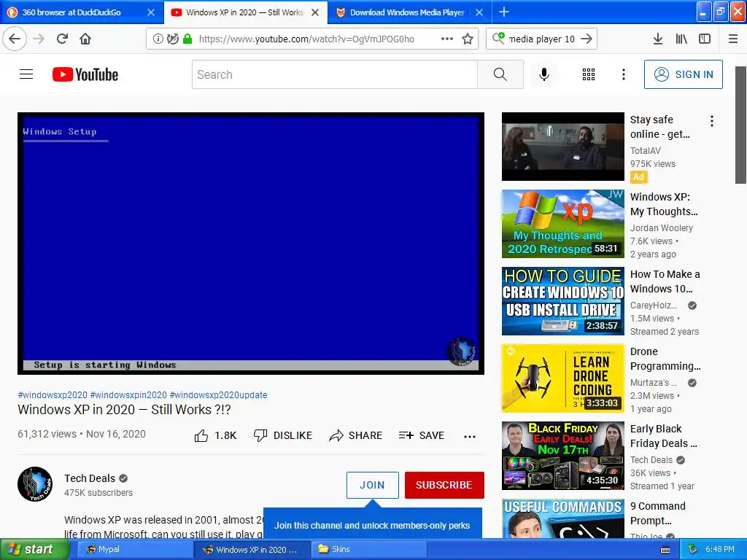This screenshot has width=747, height=560.
Task: Toggle the browser sidebar
Action: (705, 39)
